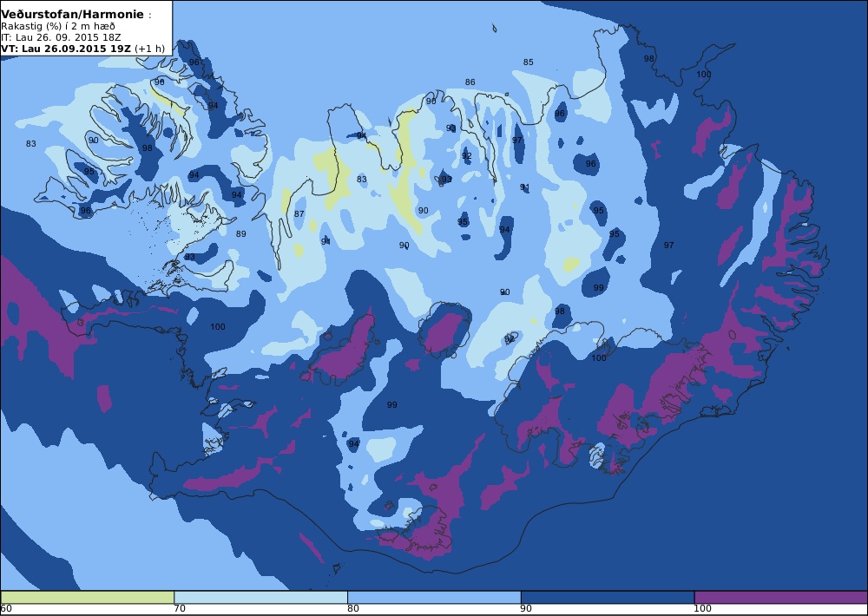
Task: Click the legend tick label 60
Action: 6,609
